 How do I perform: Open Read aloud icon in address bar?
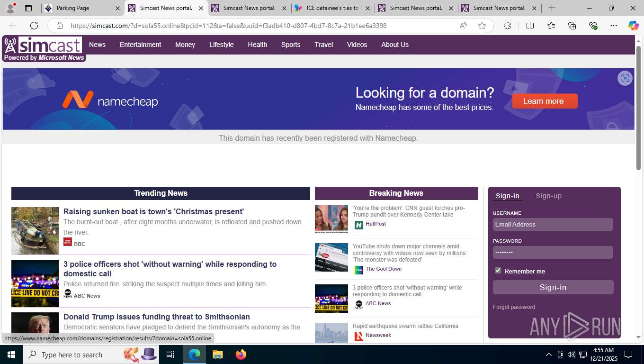[x=463, y=26]
